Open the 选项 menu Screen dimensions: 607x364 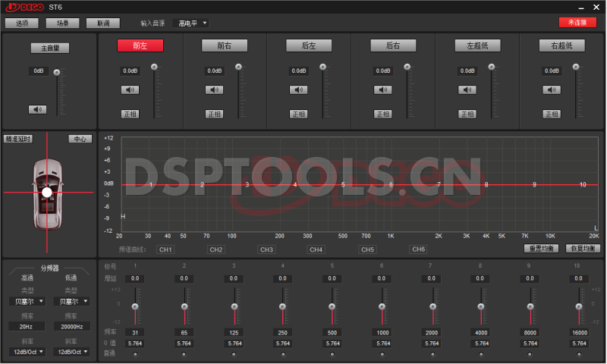pos(21,24)
